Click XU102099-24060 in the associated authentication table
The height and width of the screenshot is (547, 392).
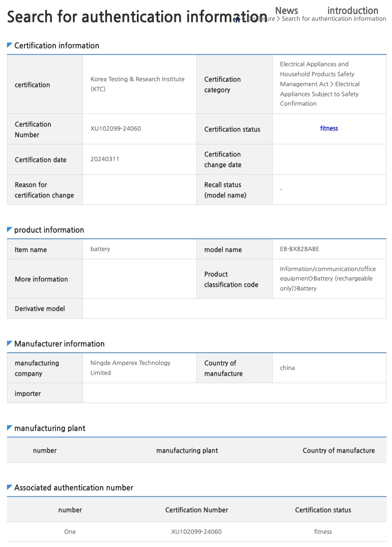196,532
